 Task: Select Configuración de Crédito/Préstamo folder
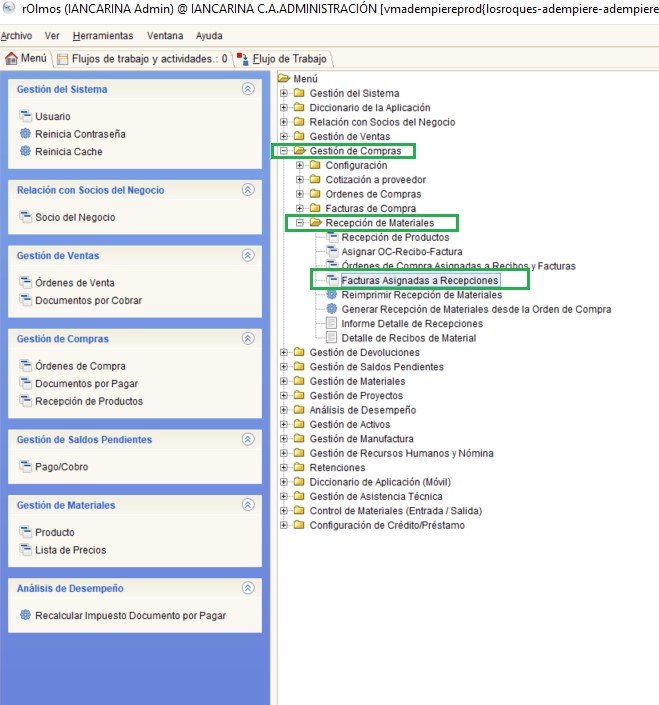(387, 525)
